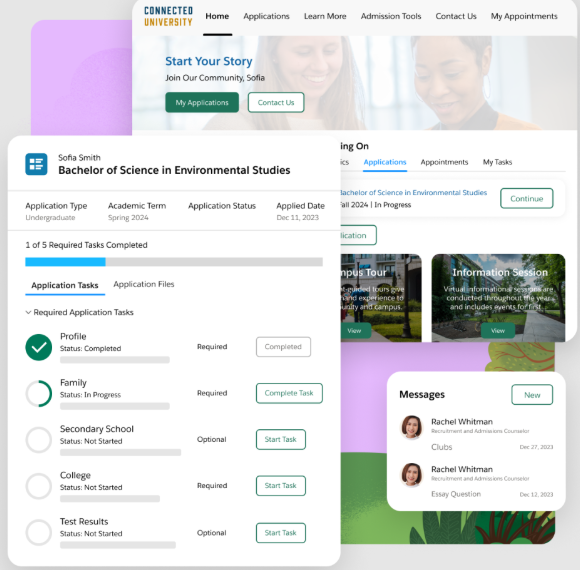The image size is (580, 570).
Task: Select the My Tasks tab
Action: [x=497, y=162]
